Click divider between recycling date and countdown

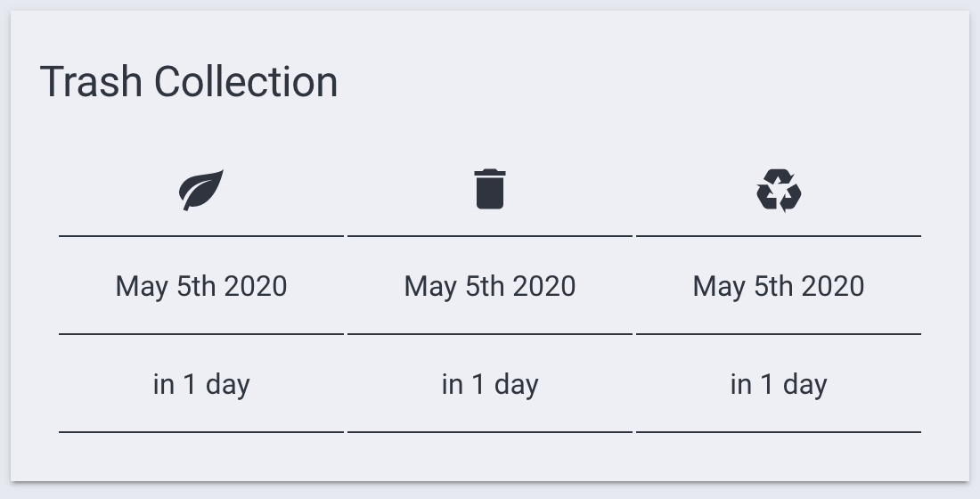[x=779, y=334]
